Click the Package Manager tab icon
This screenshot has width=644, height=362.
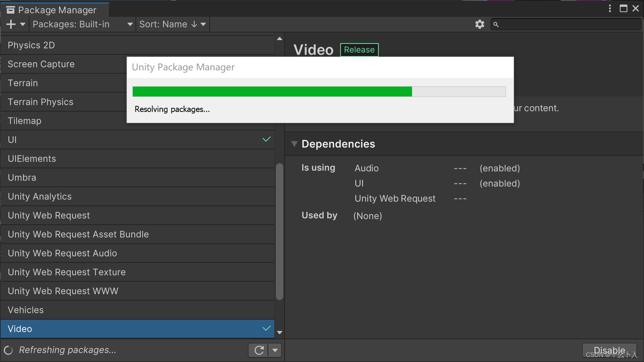click(x=11, y=10)
